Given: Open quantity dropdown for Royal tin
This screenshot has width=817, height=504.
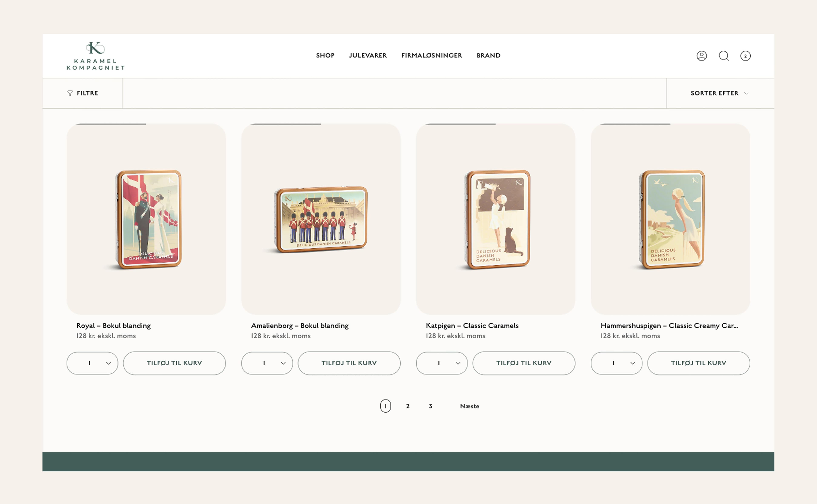Looking at the screenshot, I should (92, 363).
